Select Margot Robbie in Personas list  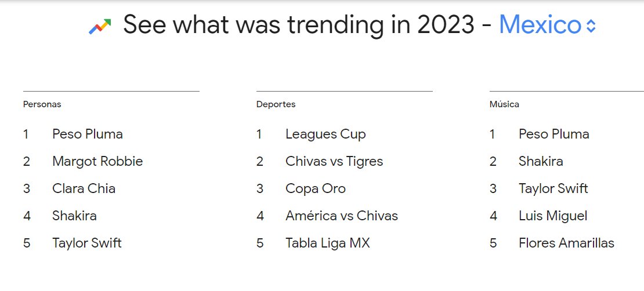pyautogui.click(x=97, y=161)
